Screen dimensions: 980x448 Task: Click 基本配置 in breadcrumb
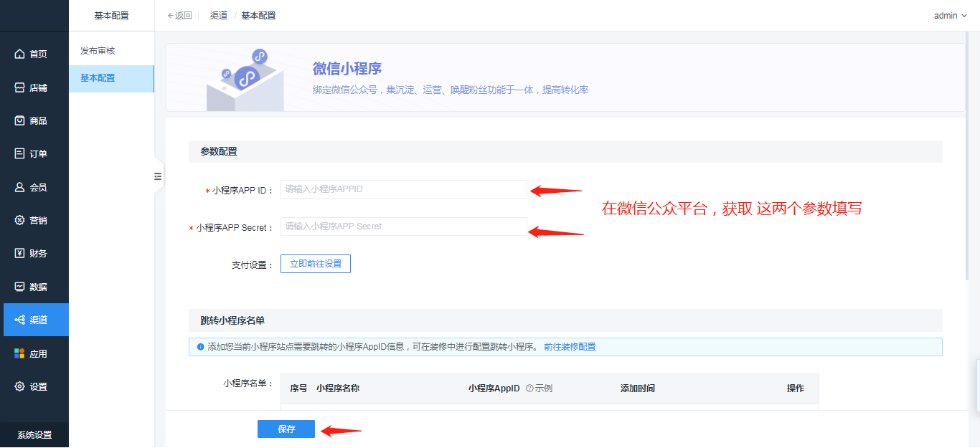pyautogui.click(x=258, y=15)
